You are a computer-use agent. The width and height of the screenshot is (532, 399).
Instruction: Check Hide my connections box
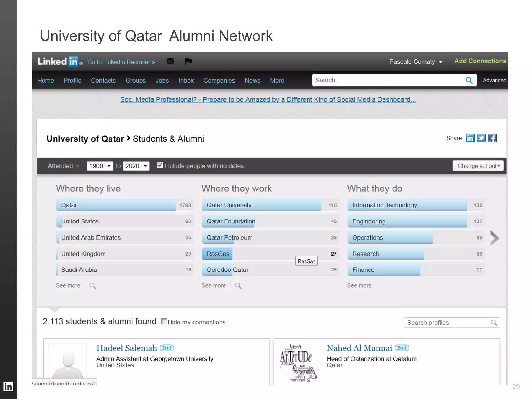[x=164, y=322]
